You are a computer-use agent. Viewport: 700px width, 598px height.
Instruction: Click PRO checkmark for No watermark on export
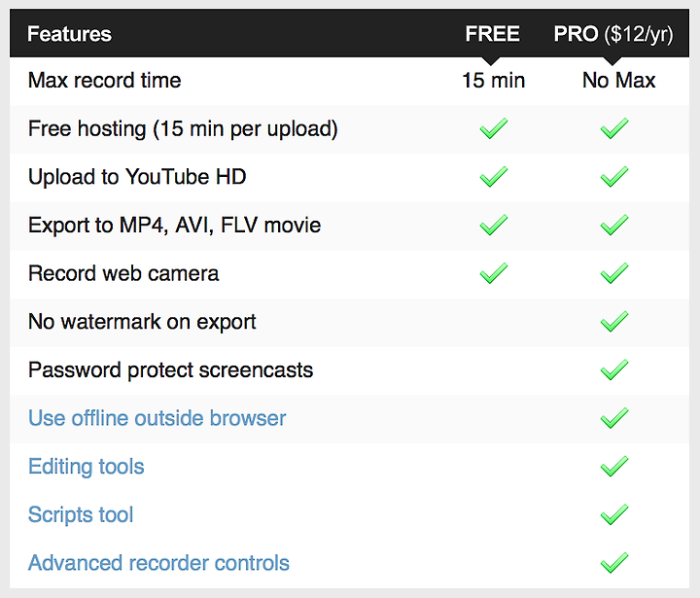(614, 322)
